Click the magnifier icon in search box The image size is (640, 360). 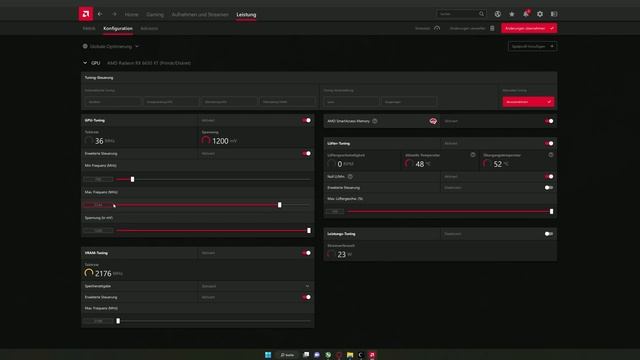point(482,14)
